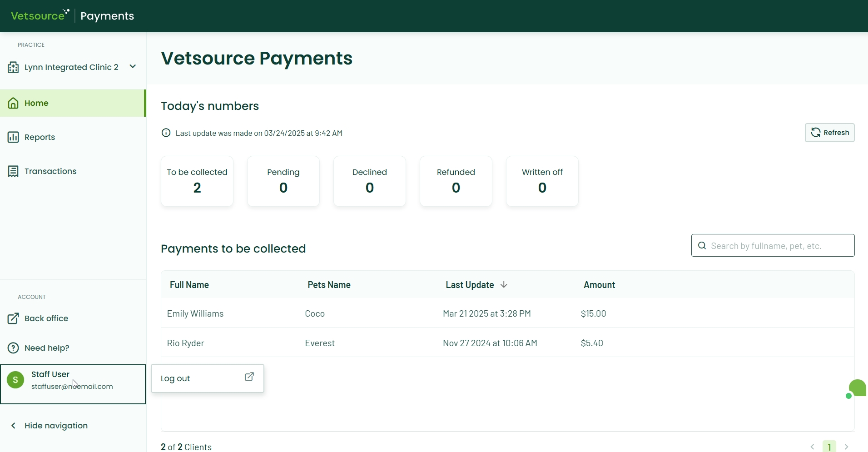Toggle Last Update sort arrow
Image resolution: width=868 pixels, height=452 pixels.
(504, 285)
